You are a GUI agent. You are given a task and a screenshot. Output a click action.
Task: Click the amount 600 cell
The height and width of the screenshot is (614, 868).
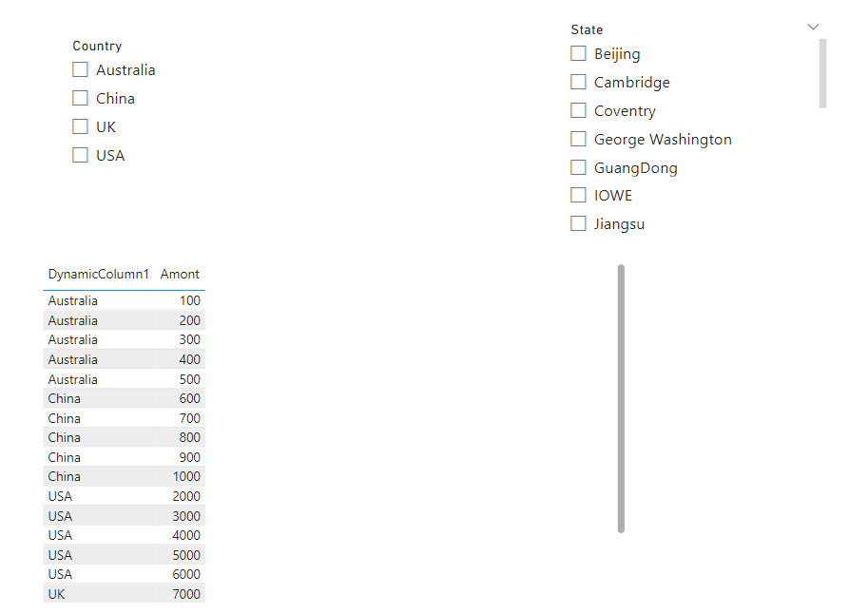[x=190, y=398]
